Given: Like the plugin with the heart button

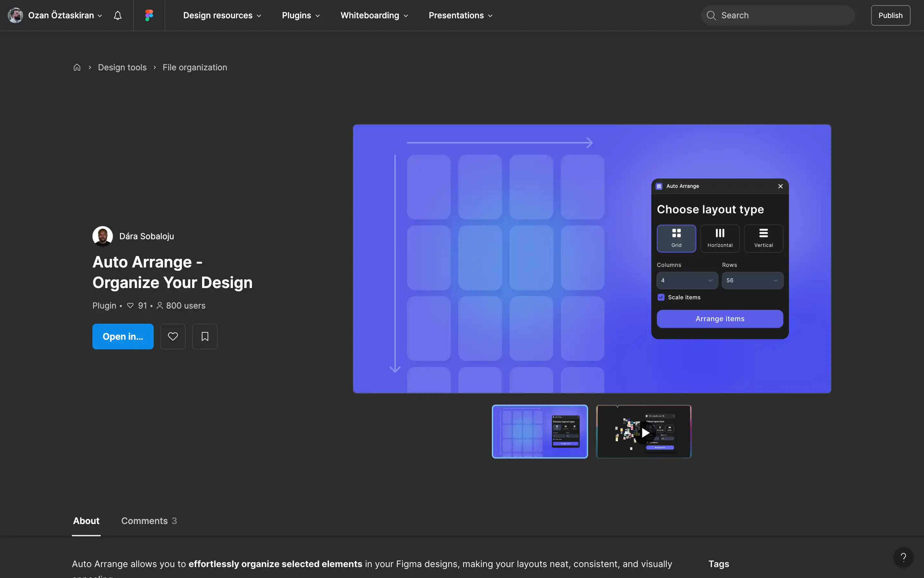Looking at the screenshot, I should pyautogui.click(x=173, y=337).
